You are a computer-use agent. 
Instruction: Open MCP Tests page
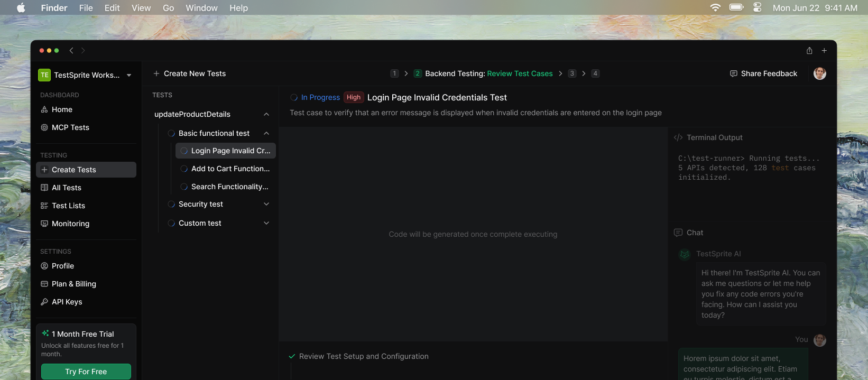pos(86,127)
